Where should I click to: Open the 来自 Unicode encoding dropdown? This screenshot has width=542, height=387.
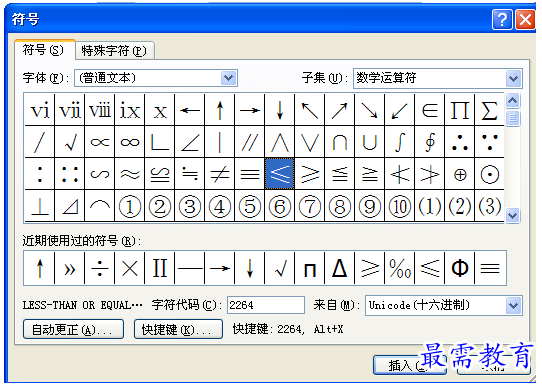[x=513, y=305]
